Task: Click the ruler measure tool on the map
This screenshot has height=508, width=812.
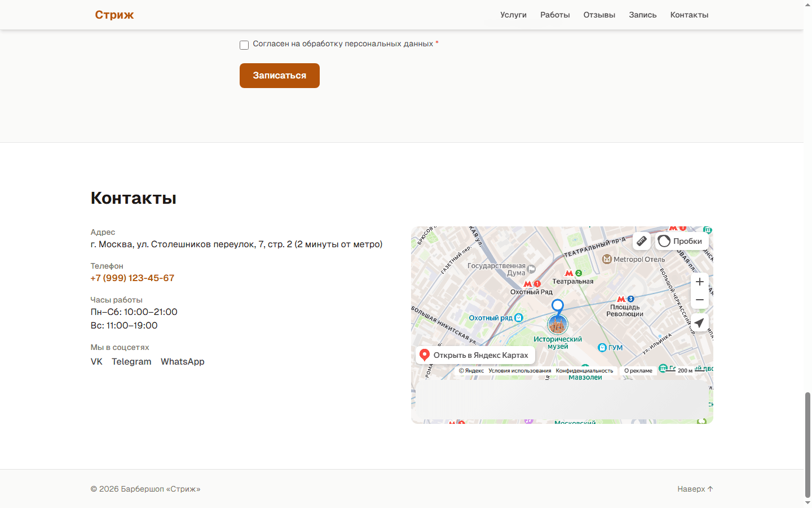Action: pyautogui.click(x=642, y=241)
